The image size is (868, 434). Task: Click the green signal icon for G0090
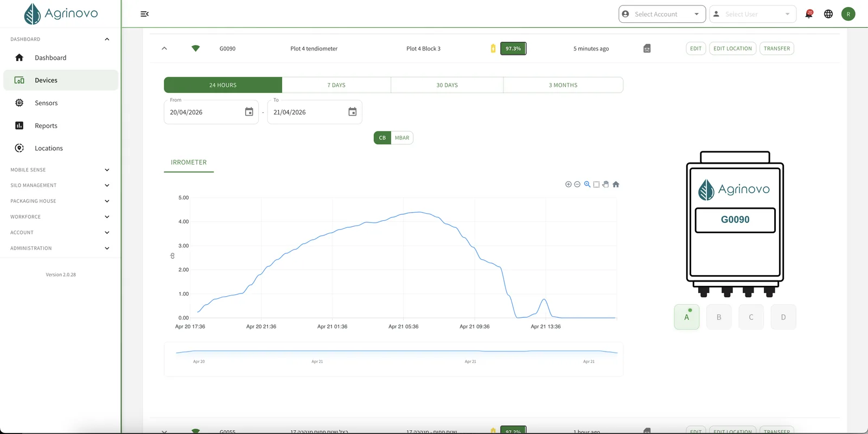[196, 48]
